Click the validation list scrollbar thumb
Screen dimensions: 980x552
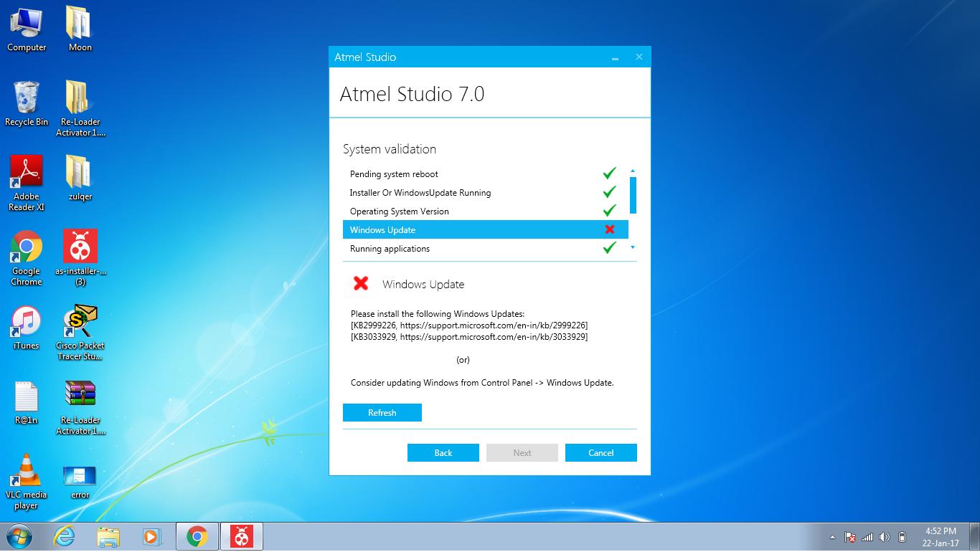pos(633,195)
